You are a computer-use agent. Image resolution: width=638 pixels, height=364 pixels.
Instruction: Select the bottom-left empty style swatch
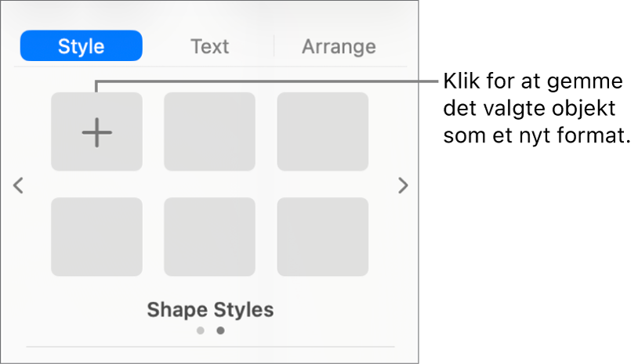click(x=96, y=236)
